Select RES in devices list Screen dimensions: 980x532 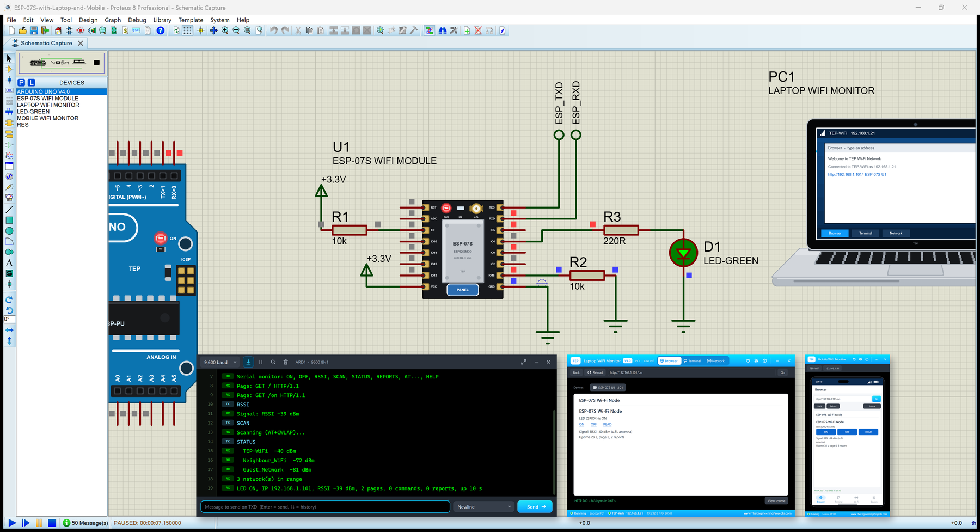(x=62, y=125)
